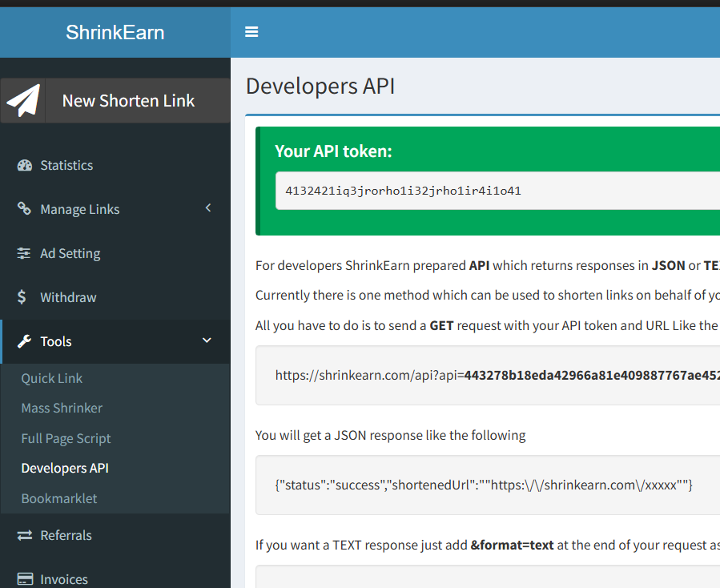Screen dimensions: 720x588
Task: Open Quick Link under Tools
Action: [51, 379]
